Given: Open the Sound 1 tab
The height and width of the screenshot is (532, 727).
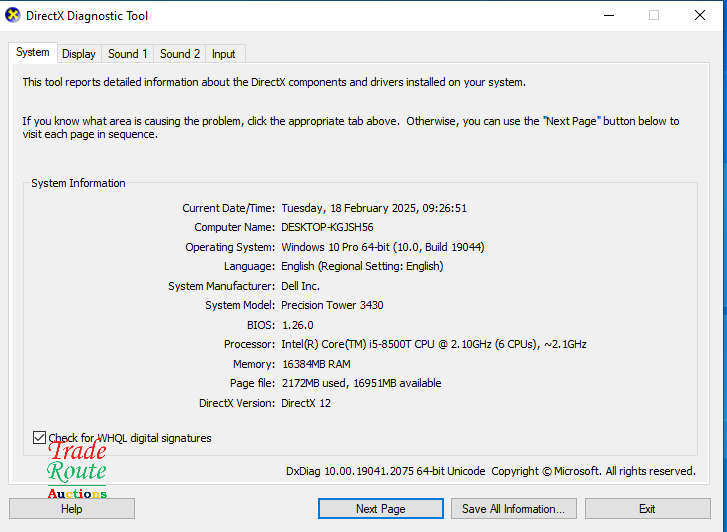Looking at the screenshot, I should point(128,54).
